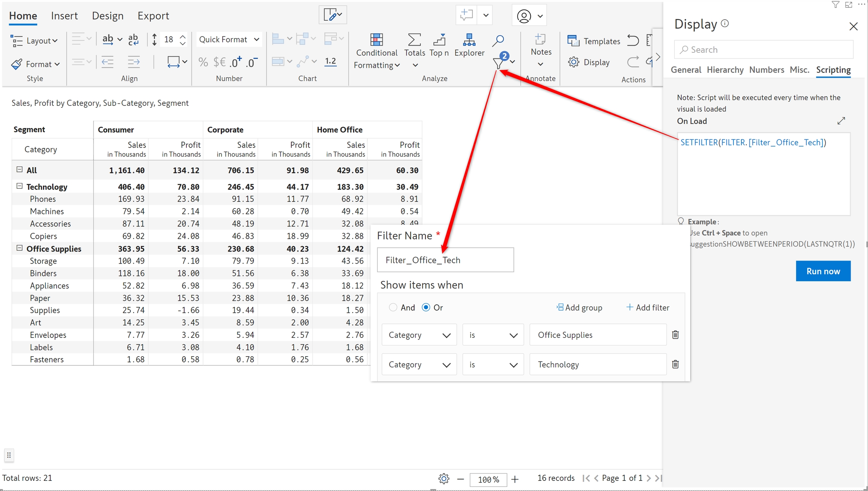Delete the Office Supplies filter row
This screenshot has height=491, width=868.
pos(675,335)
